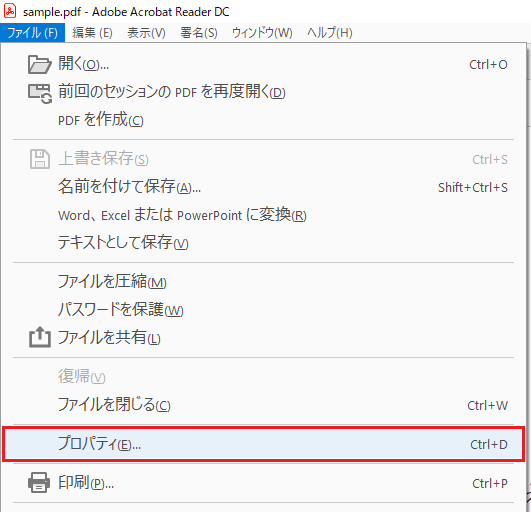Open the 編集(E) menu
The height and width of the screenshot is (512, 531).
point(92,33)
